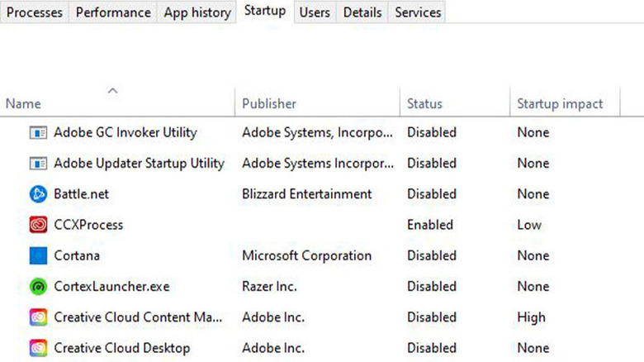The width and height of the screenshot is (644, 362).
Task: Open the Performance tab
Action: coord(113,12)
